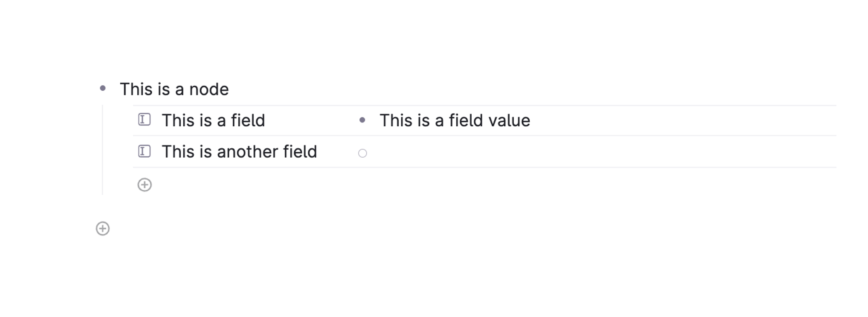Click the vertical indent guide line under the node
Image resolution: width=868 pixels, height=317 pixels.
(x=103, y=148)
